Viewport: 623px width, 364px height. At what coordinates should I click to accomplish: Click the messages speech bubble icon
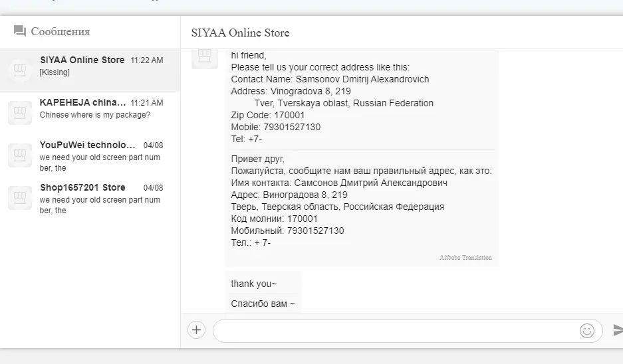tap(20, 31)
